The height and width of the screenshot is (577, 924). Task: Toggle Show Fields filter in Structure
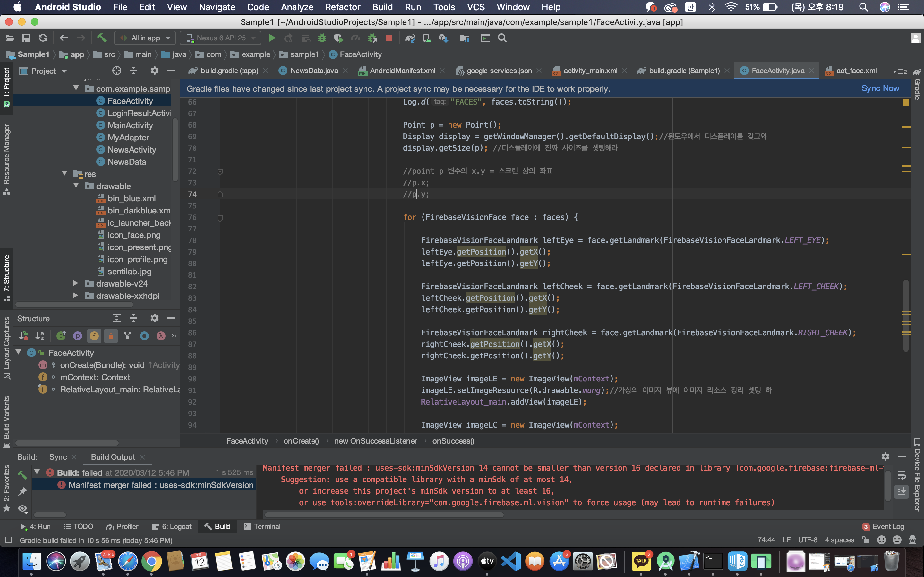94,336
